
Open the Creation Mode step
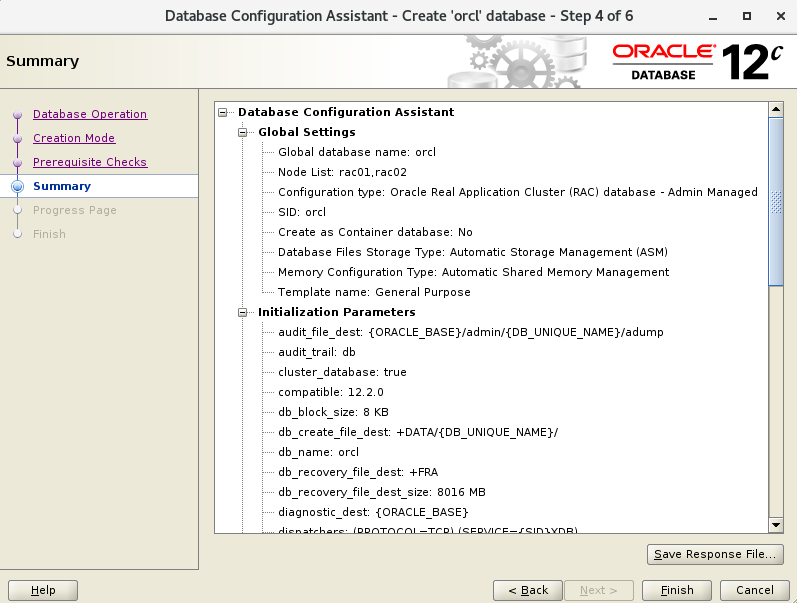(74, 138)
